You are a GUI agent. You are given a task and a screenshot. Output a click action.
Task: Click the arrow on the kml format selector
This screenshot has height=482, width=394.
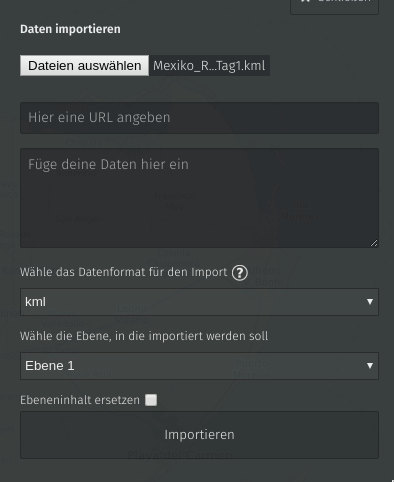coord(370,302)
